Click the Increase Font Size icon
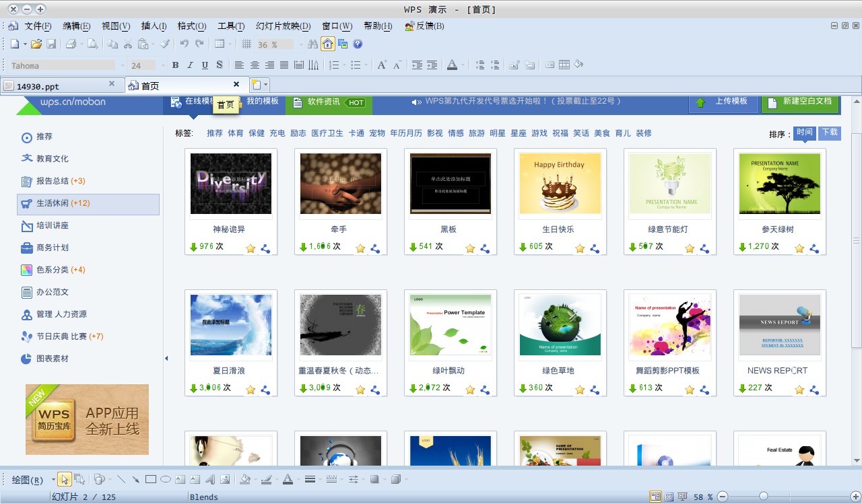The height and width of the screenshot is (504, 862). point(382,65)
